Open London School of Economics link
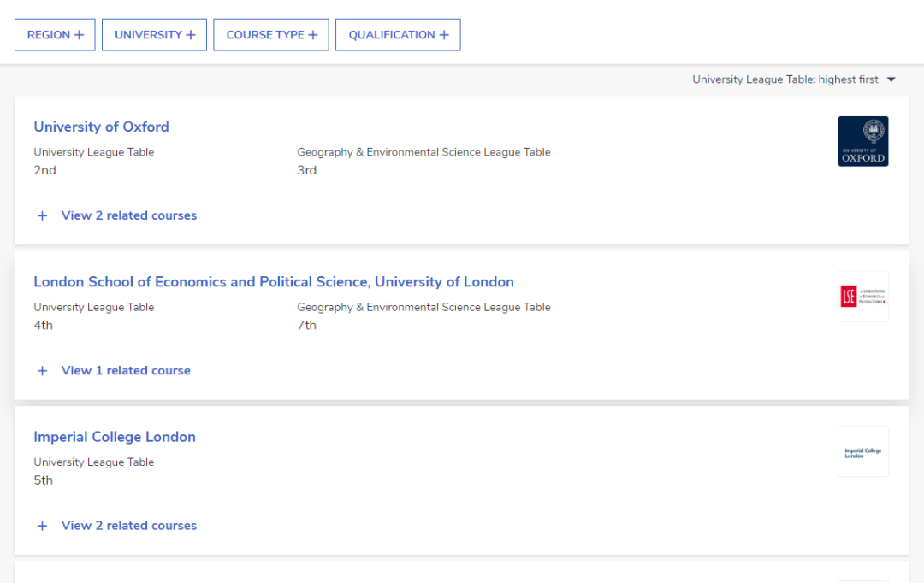The height and width of the screenshot is (583, 924). tap(274, 281)
